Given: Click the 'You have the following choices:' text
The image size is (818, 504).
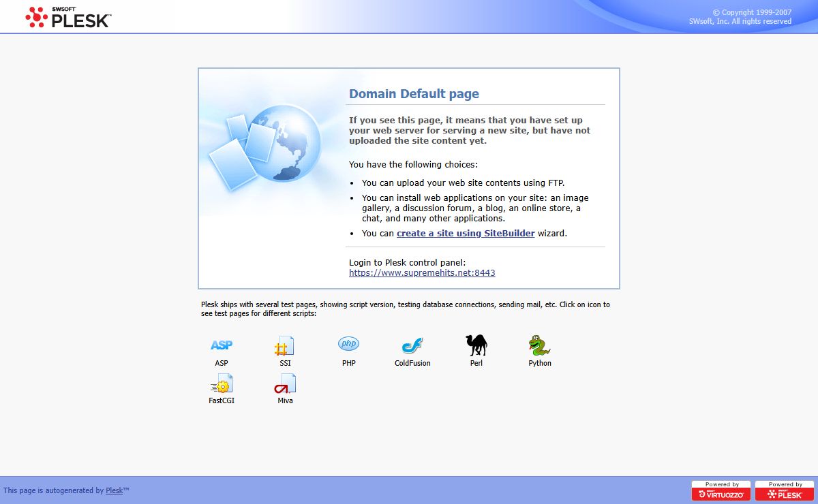Looking at the screenshot, I should click(414, 164).
